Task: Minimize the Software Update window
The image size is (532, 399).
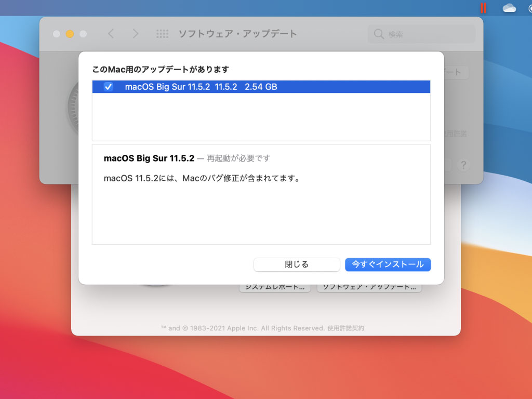Action: tap(69, 34)
